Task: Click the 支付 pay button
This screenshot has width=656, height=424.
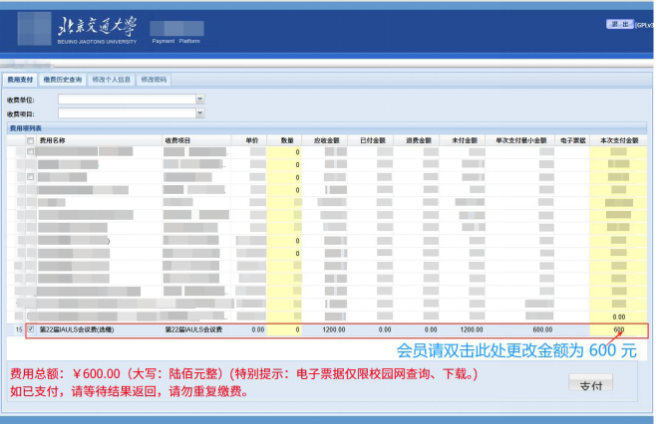Action: point(591,383)
